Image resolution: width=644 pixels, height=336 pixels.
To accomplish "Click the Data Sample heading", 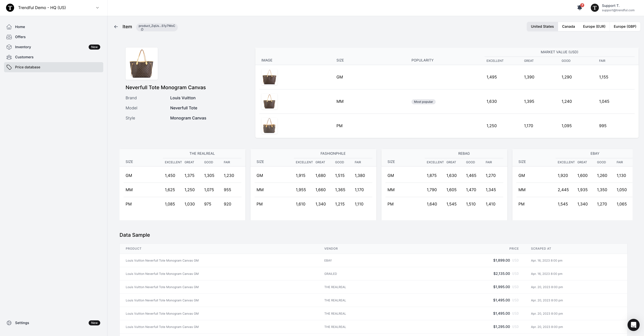I will (134, 235).
